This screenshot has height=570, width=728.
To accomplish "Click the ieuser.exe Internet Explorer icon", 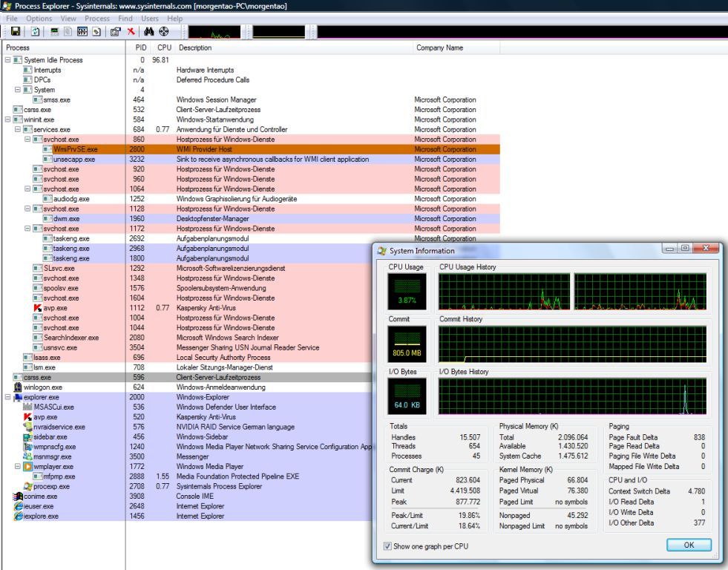I will click(x=18, y=506).
